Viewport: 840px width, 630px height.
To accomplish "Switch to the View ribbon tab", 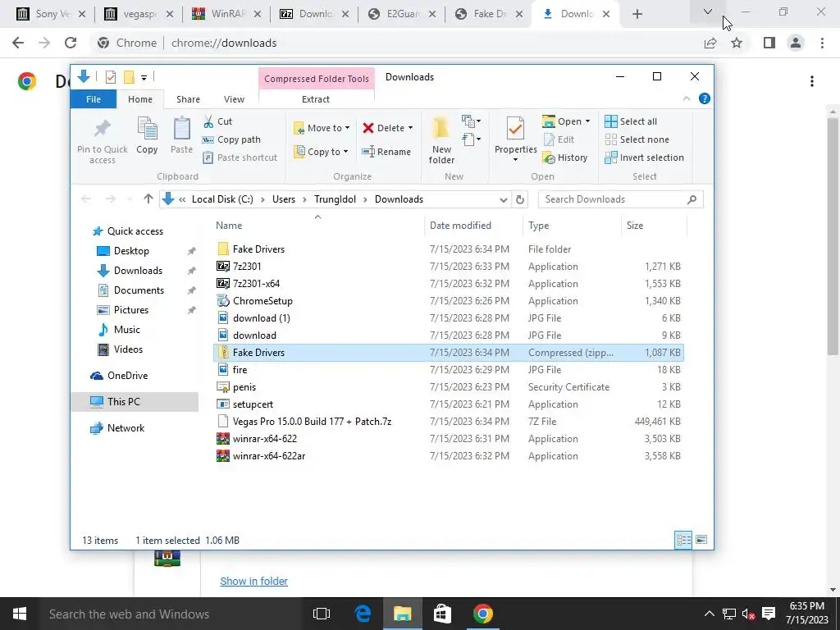I will click(x=234, y=99).
